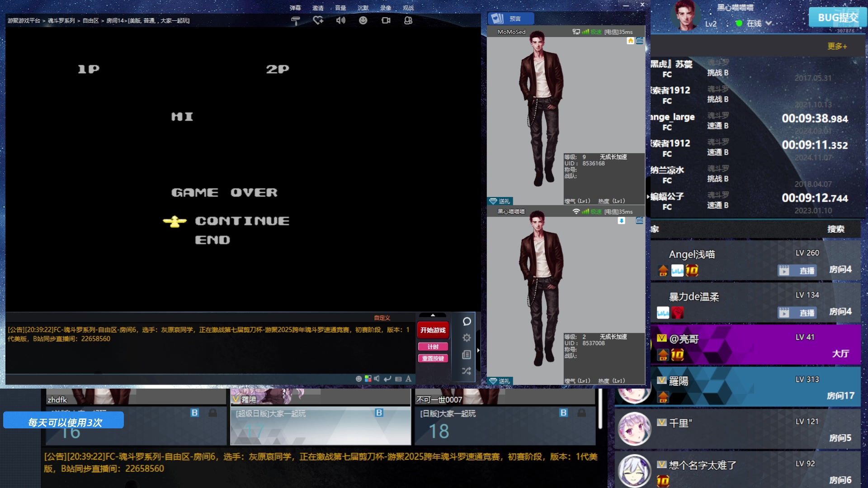Click the pink 重置按键 reset keys button
Viewport: 868px width, 488px height.
pyautogui.click(x=433, y=358)
